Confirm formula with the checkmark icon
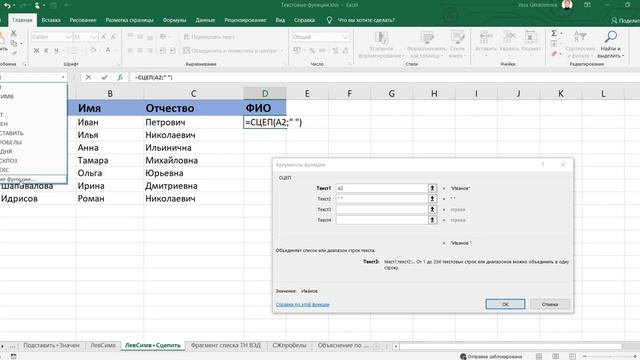 tap(104, 77)
